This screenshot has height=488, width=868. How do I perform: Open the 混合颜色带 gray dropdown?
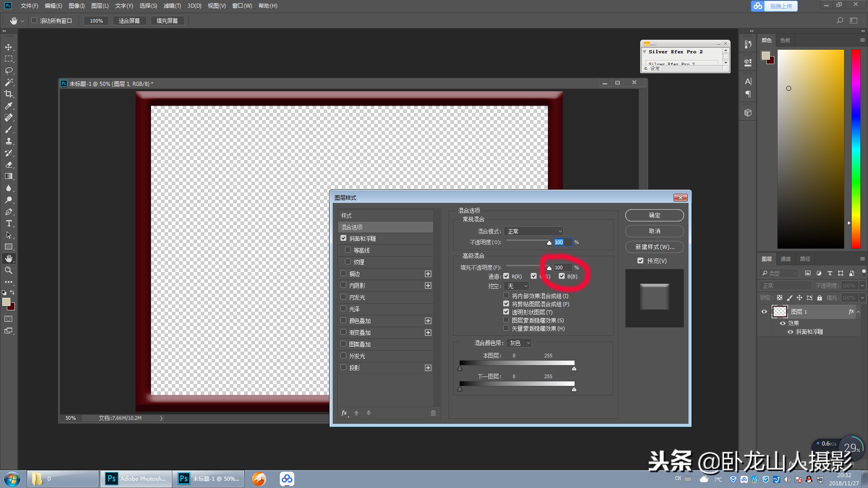tap(519, 343)
